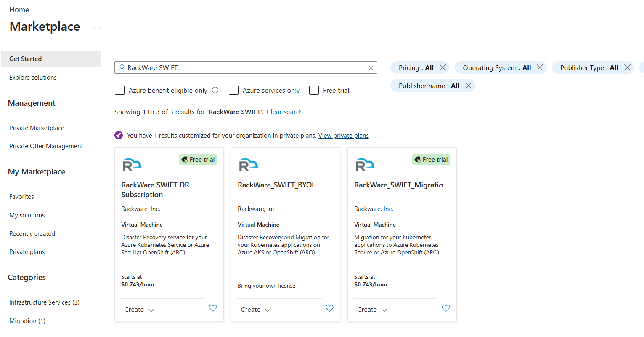Check the Azure services only box
The image size is (644, 337).
point(233,90)
